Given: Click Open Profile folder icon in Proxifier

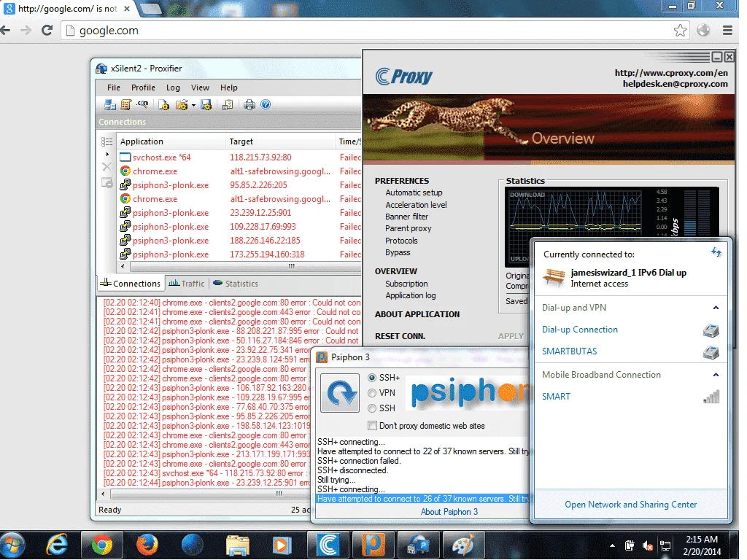Looking at the screenshot, I should (182, 105).
